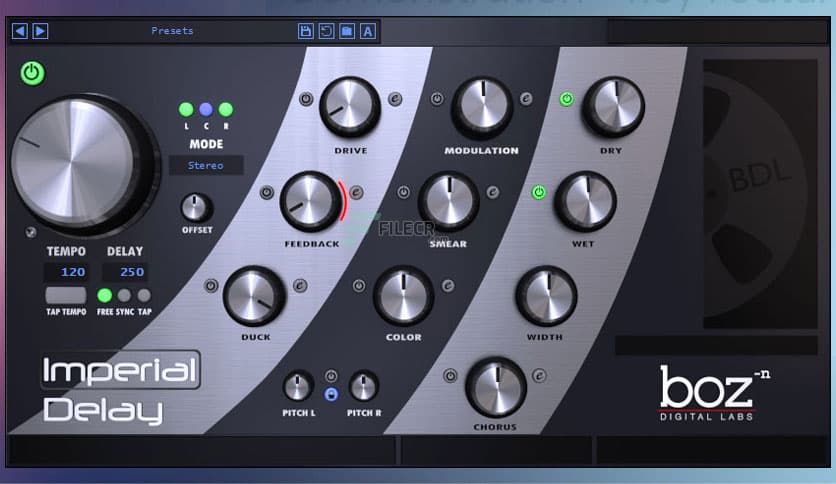Click the Drive knob
Screen dimensions: 836x484
coord(350,107)
